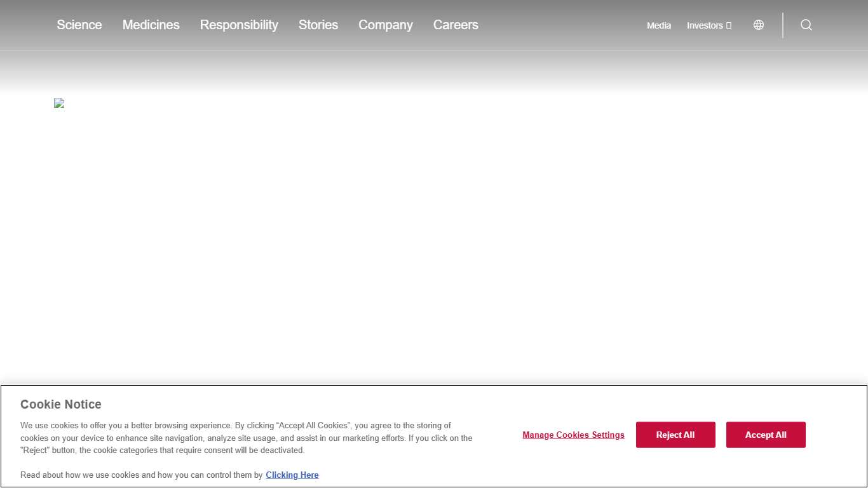Click the globe language selector icon

pos(758,25)
